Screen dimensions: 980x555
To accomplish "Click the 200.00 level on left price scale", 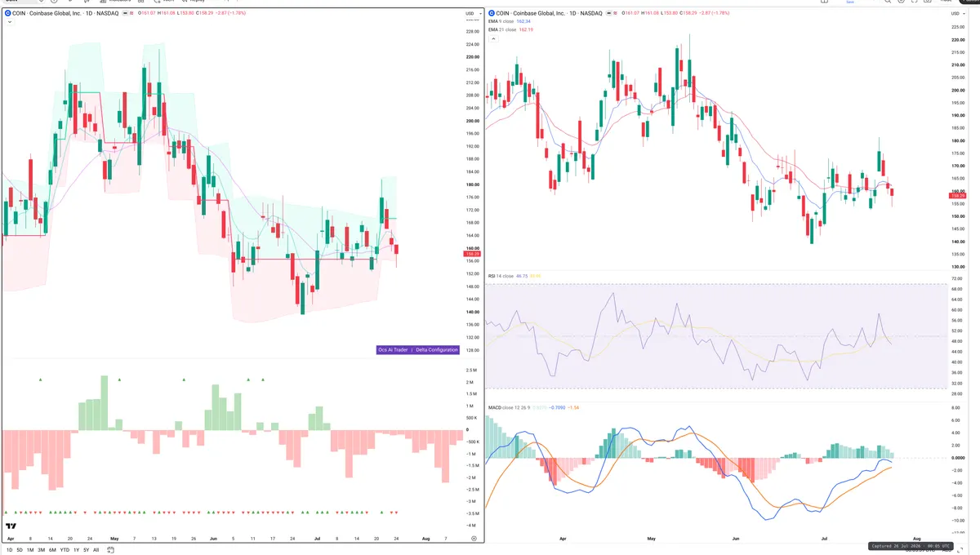I will click(x=471, y=121).
